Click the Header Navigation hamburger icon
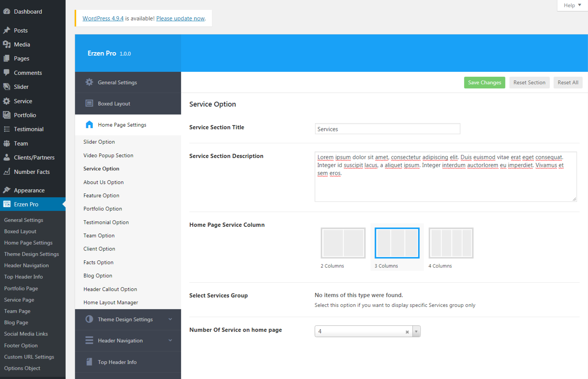The width and height of the screenshot is (588, 379). 89,340
